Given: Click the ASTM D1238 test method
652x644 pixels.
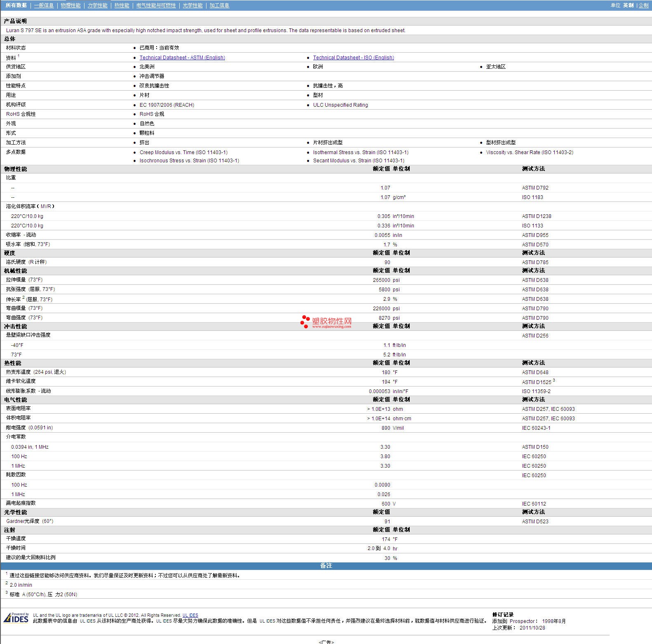Looking at the screenshot, I should (x=536, y=216).
